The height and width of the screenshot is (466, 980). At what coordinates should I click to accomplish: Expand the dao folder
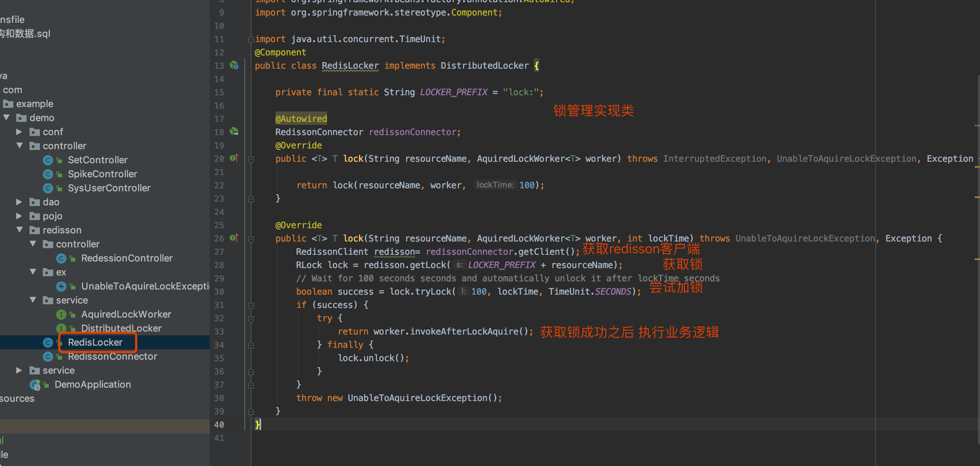19,202
